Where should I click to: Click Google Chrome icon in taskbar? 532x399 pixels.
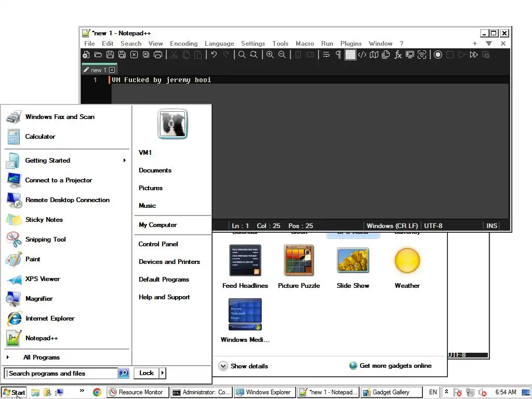pos(97,392)
